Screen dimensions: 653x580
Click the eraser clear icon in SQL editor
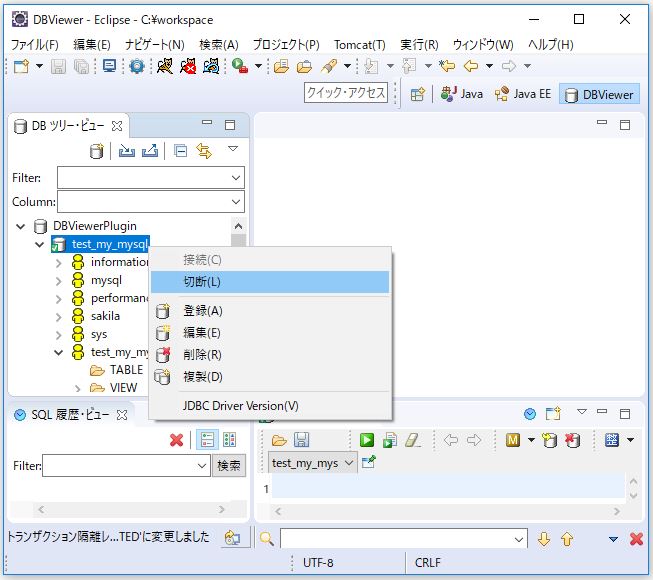412,440
